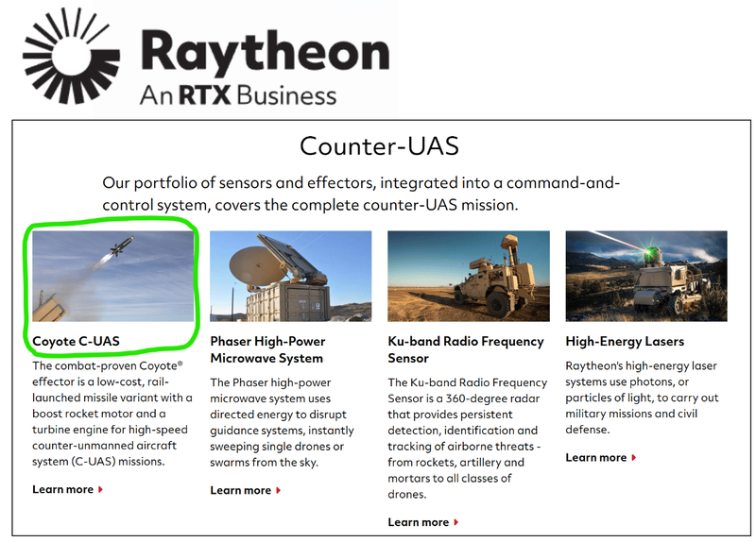Open the High-Energy Lasers title link

(x=625, y=342)
